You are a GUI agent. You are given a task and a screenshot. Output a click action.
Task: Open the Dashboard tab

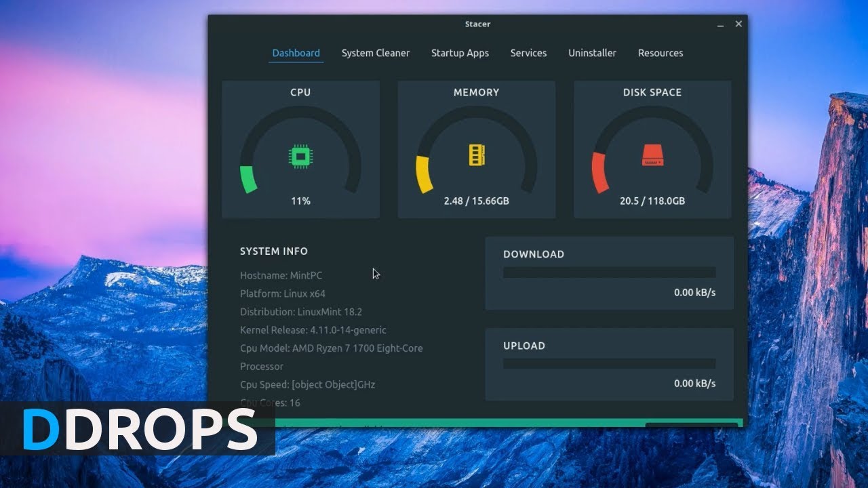(x=296, y=53)
